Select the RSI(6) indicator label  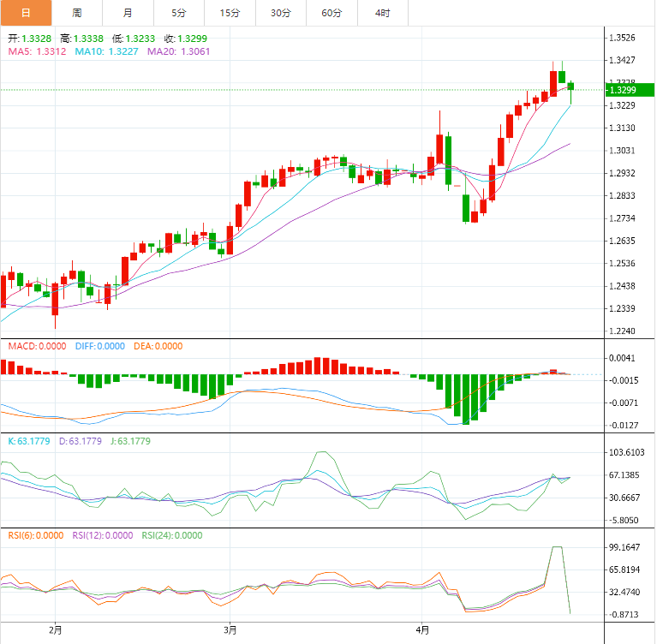coord(35,535)
